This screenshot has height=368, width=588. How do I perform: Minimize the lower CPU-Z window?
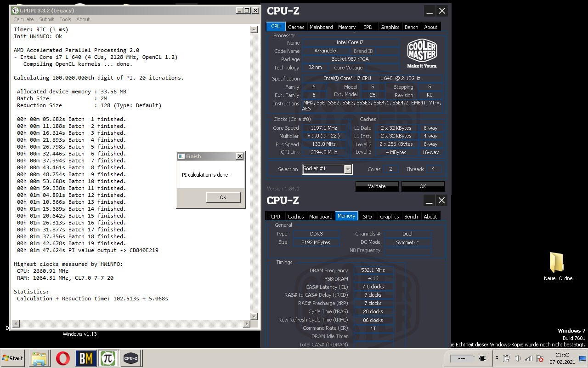point(429,201)
